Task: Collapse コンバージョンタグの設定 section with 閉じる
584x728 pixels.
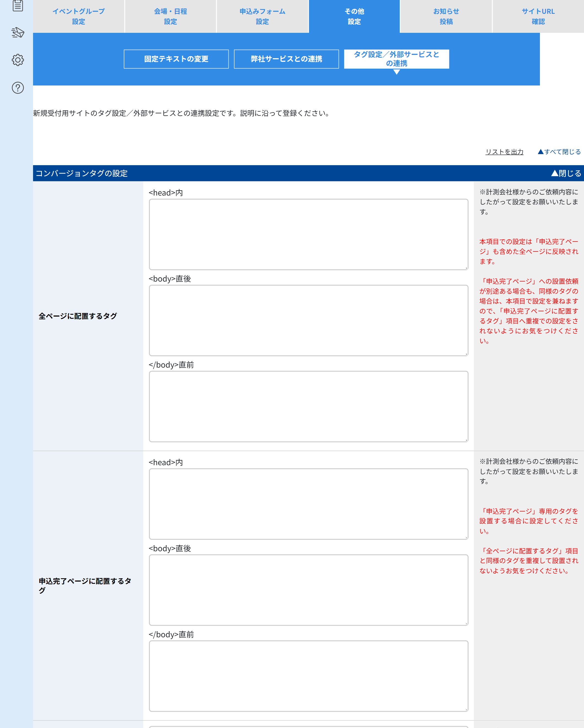Action: [566, 173]
